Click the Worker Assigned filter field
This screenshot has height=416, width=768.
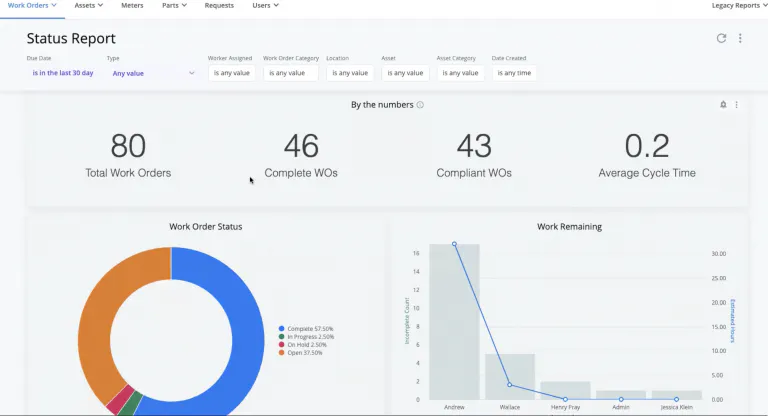(231, 73)
